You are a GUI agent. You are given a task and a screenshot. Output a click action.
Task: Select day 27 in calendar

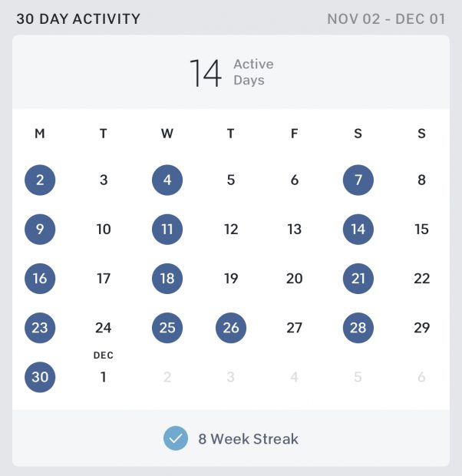295,328
